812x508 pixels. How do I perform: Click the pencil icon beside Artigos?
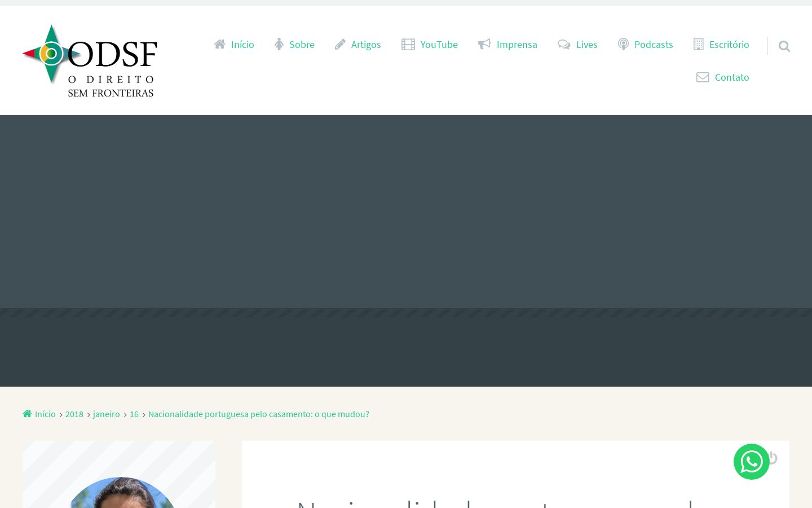tap(340, 44)
